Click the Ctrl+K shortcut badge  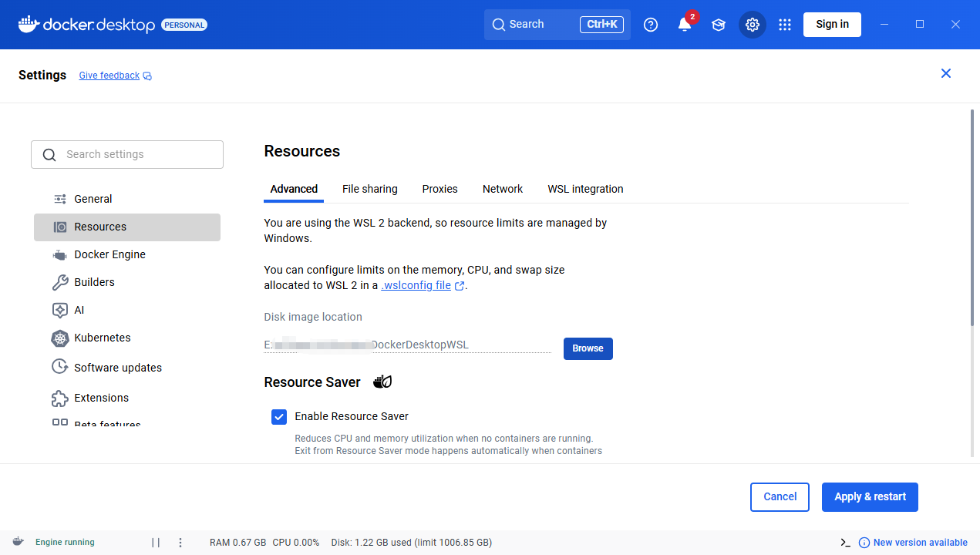pos(601,25)
